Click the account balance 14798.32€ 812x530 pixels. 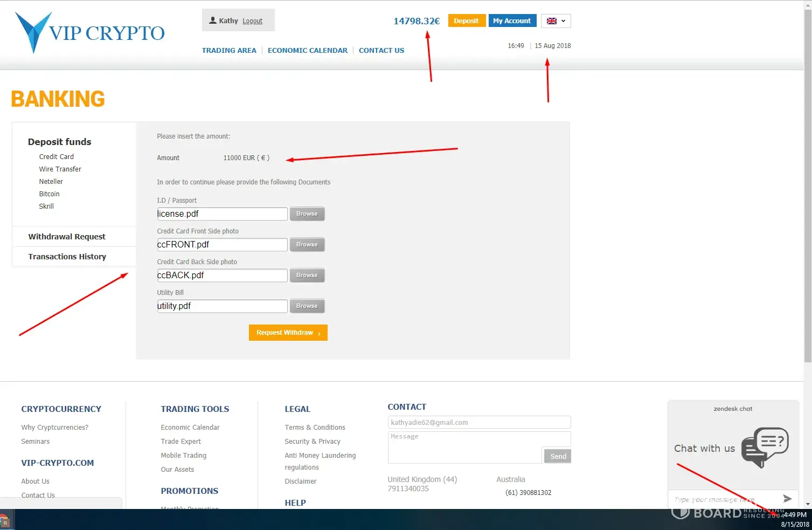point(417,21)
